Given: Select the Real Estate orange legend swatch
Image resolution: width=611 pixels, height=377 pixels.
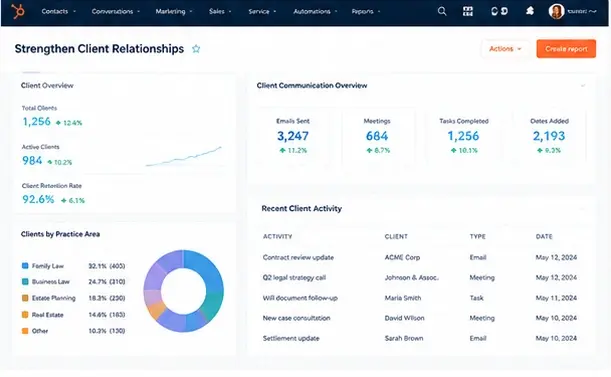Looking at the screenshot, I should tap(25, 314).
